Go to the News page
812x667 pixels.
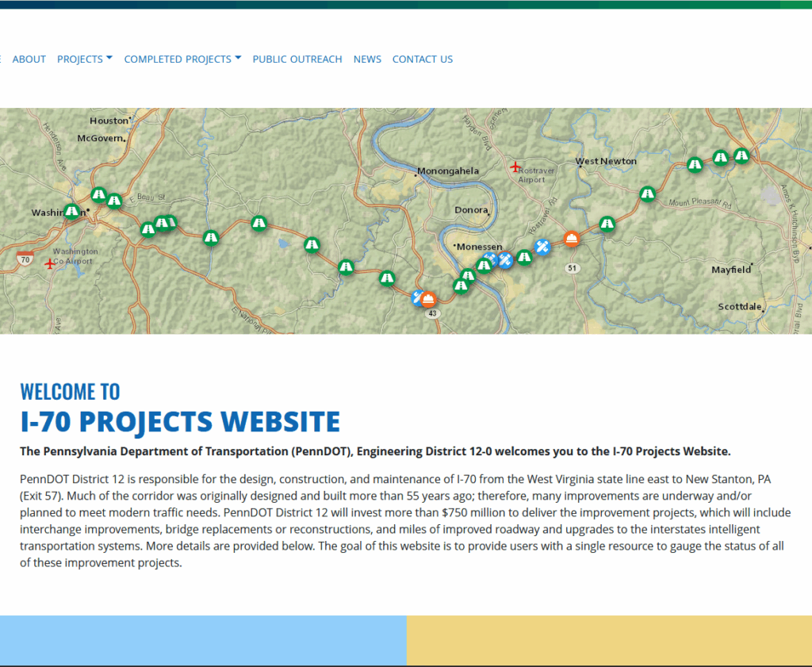coord(367,59)
